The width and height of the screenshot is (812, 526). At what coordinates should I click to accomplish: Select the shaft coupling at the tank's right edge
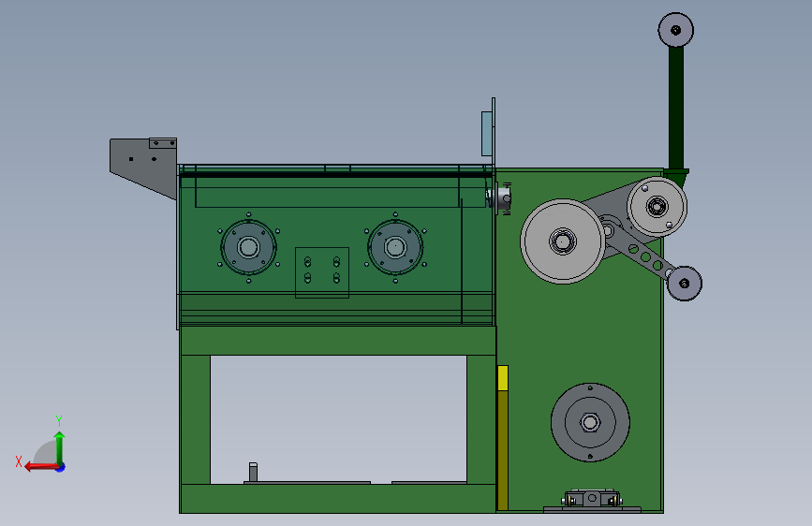pyautogui.click(x=501, y=197)
